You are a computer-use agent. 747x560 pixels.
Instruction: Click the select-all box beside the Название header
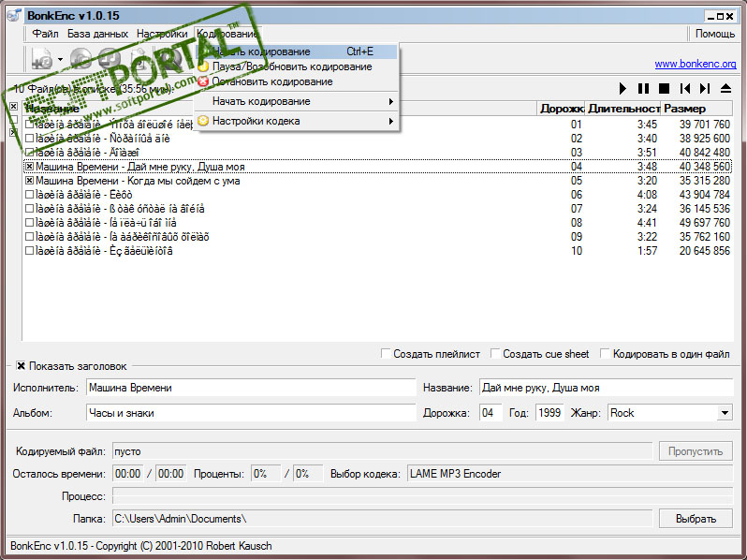pyautogui.click(x=13, y=106)
